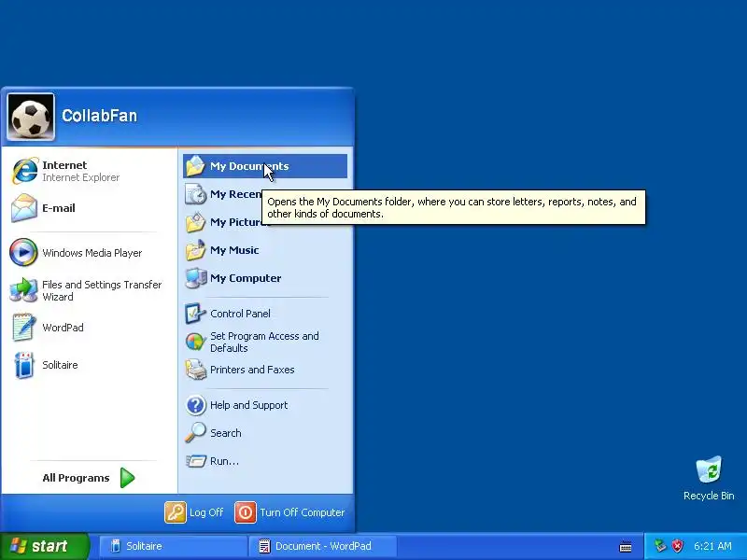This screenshot has width=747, height=560.
Task: Open Internet Explorer from the Start menu
Action: 90,171
